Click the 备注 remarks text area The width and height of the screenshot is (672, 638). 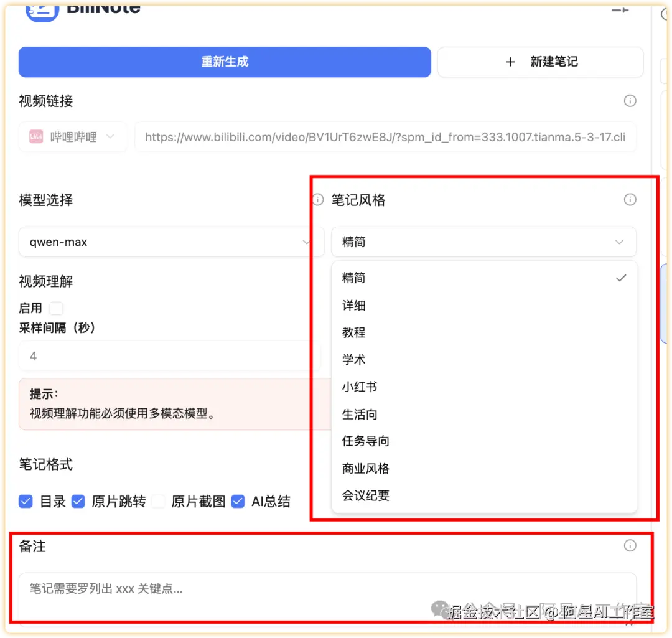point(327,599)
